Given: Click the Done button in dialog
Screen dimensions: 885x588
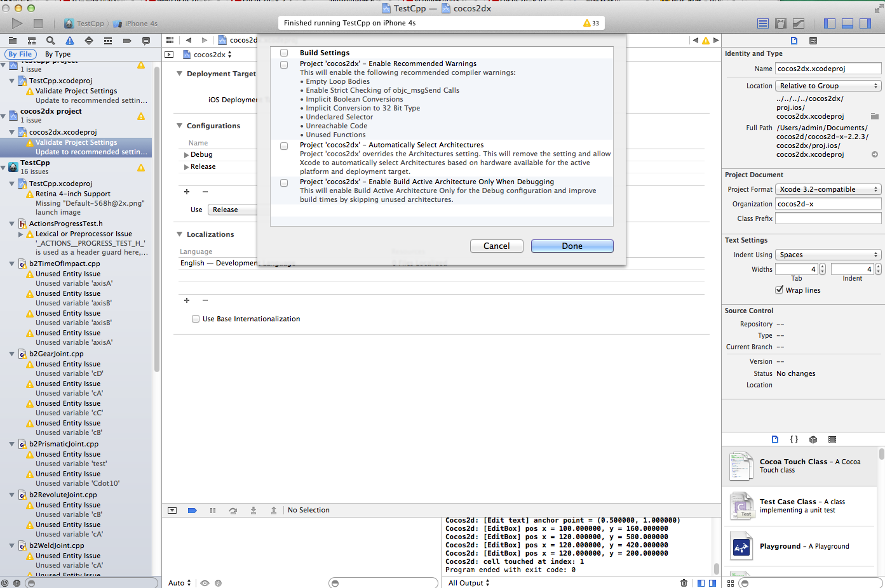Looking at the screenshot, I should [x=572, y=246].
